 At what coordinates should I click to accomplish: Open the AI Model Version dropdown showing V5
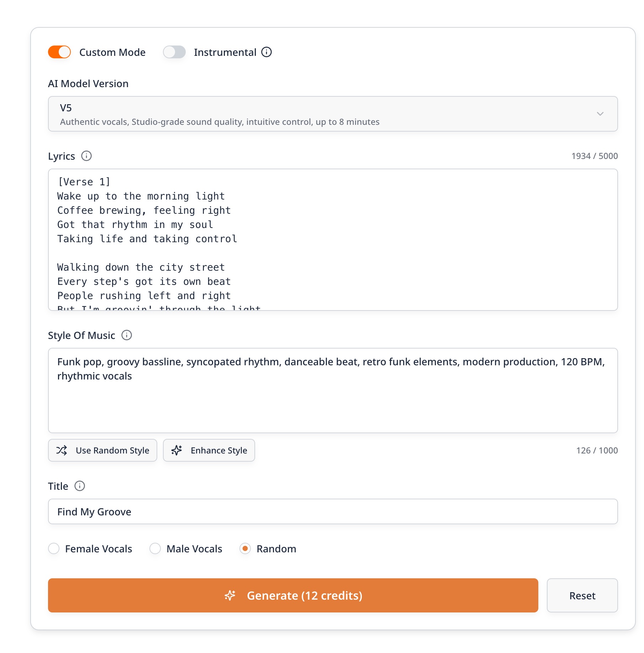(x=333, y=114)
